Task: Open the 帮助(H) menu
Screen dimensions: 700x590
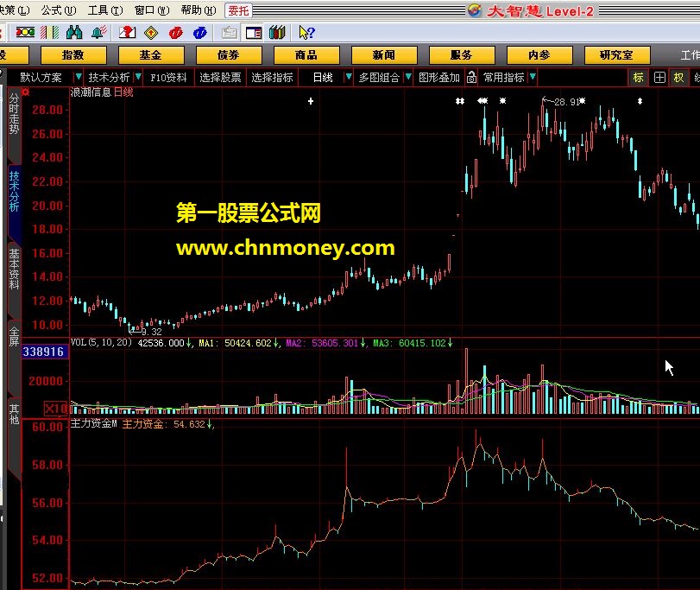Action: pos(199,10)
